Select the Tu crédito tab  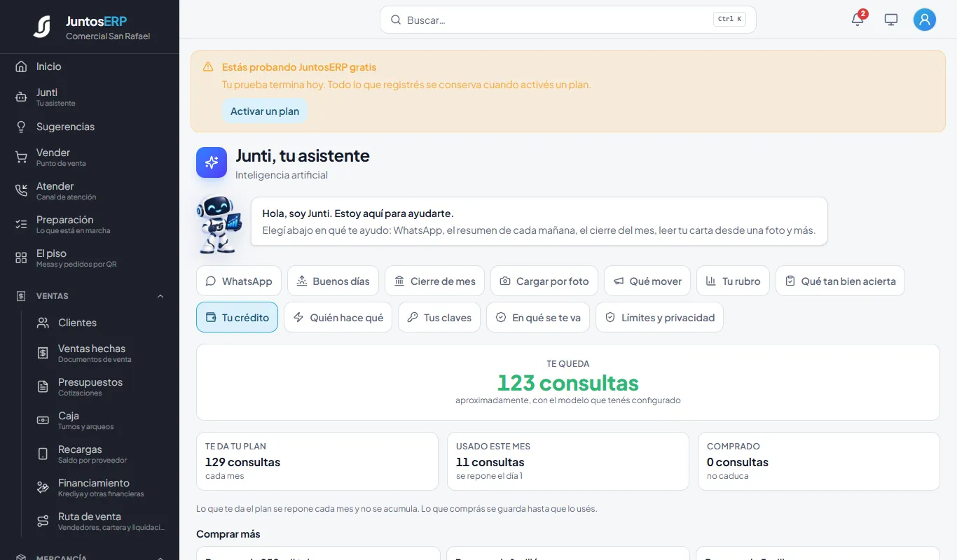[x=237, y=317]
